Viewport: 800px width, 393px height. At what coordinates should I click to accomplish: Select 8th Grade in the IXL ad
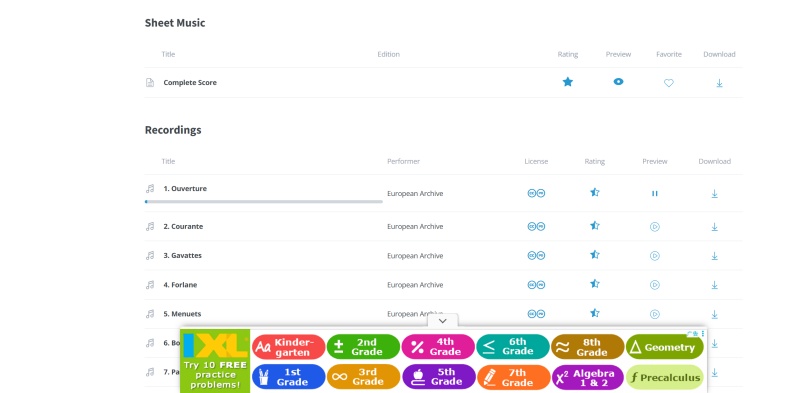pos(588,347)
